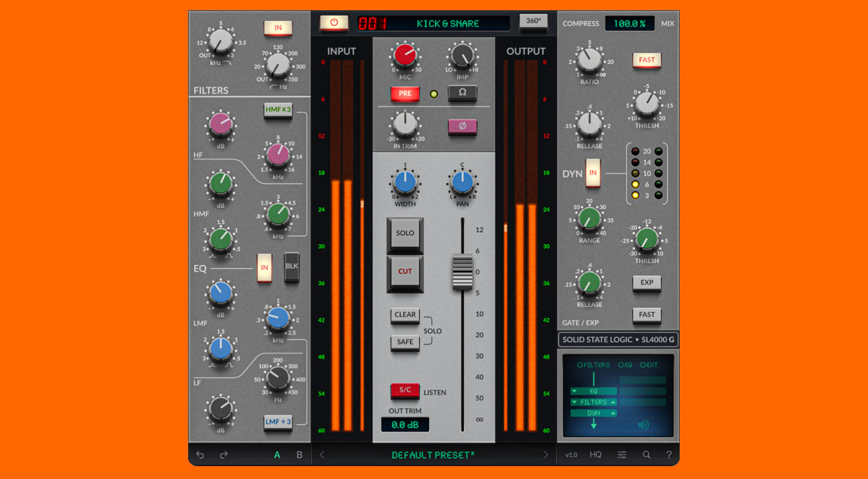Toggle the DYN IN switch
The width and height of the screenshot is (868, 479).
592,173
